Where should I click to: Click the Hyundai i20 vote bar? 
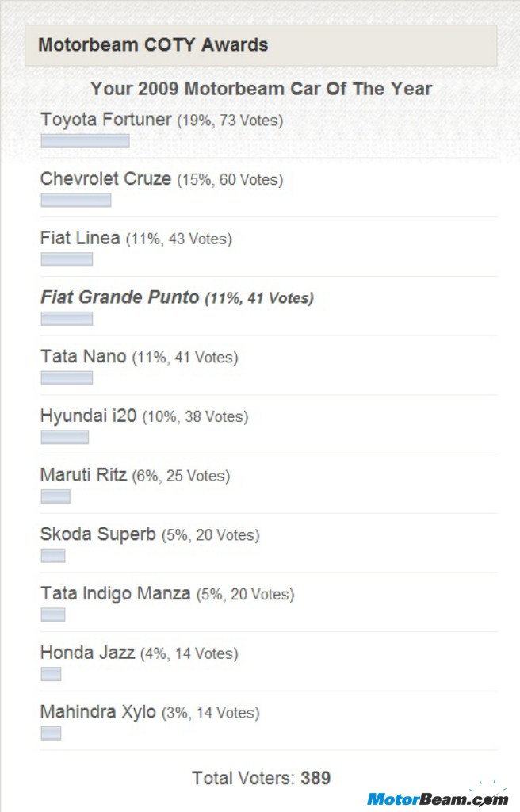65,437
